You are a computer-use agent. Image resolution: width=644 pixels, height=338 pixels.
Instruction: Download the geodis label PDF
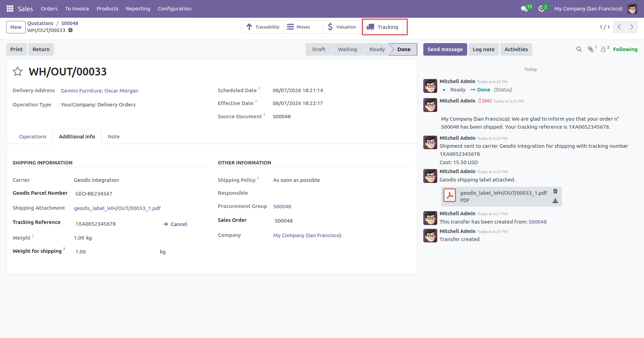(555, 201)
